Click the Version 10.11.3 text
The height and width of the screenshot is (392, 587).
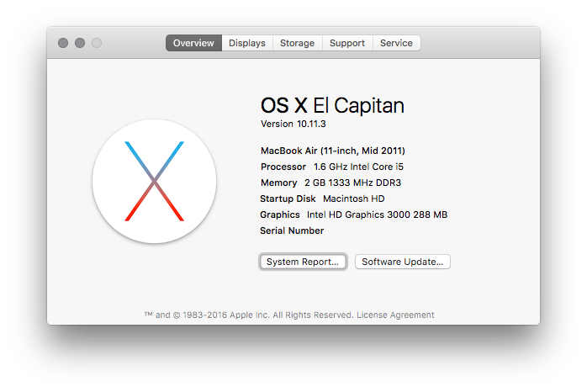coord(293,124)
